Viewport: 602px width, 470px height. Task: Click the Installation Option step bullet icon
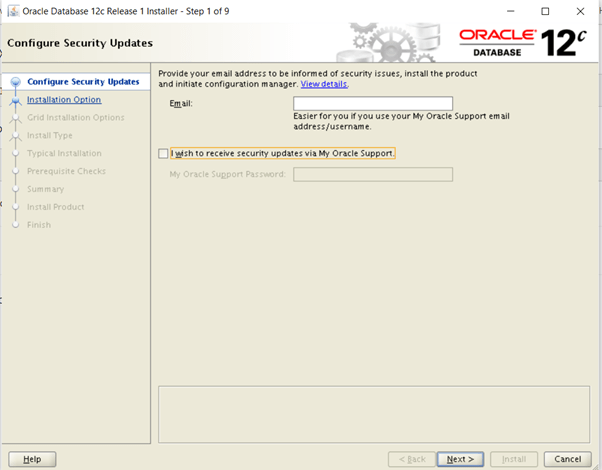tap(14, 100)
